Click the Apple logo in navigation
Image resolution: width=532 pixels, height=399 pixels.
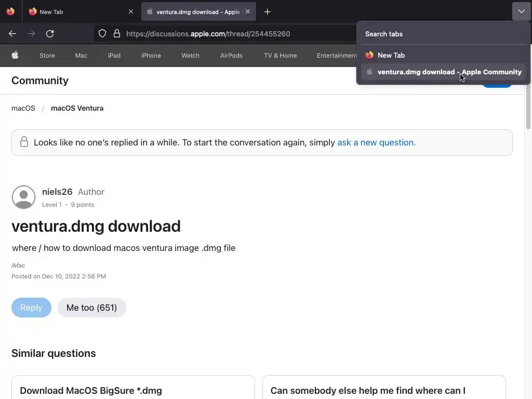(15, 56)
